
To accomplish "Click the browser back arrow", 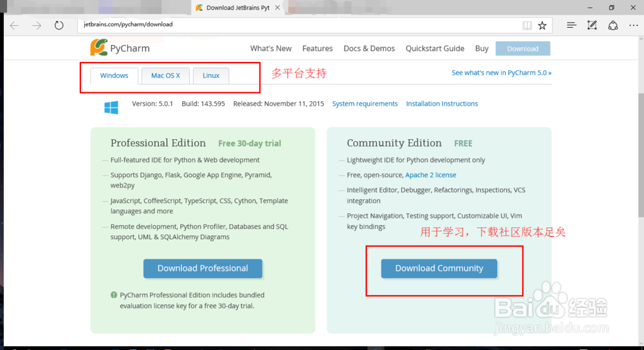I will click(x=14, y=26).
